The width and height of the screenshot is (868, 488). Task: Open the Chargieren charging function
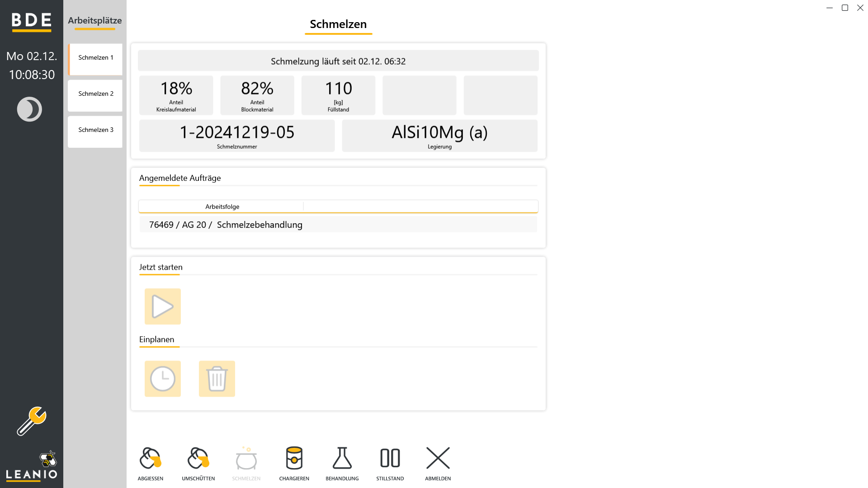[x=294, y=464]
